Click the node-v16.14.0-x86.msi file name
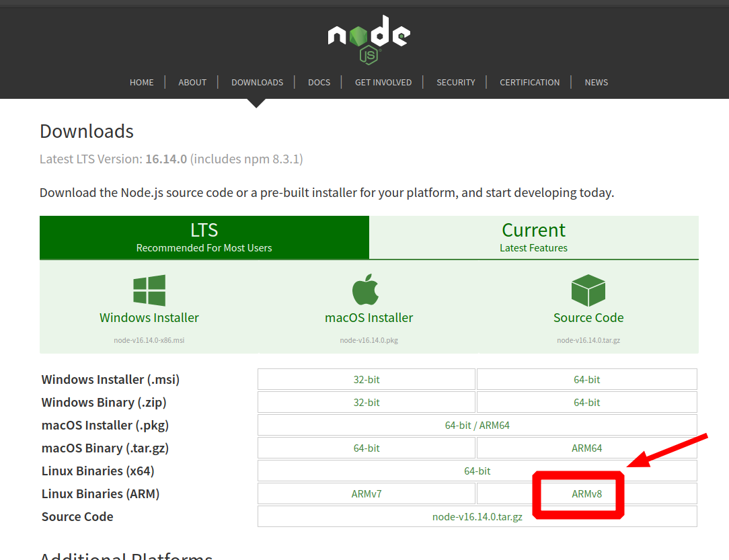 coord(149,340)
